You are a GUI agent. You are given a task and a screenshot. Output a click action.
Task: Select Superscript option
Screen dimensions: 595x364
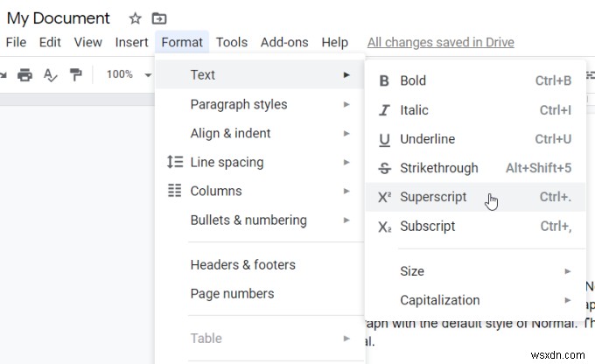coord(433,197)
